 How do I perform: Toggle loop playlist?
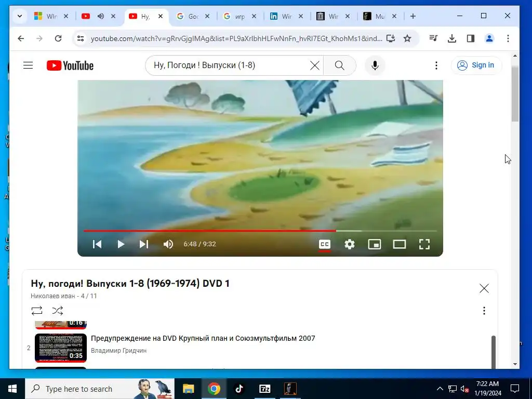[x=37, y=311]
